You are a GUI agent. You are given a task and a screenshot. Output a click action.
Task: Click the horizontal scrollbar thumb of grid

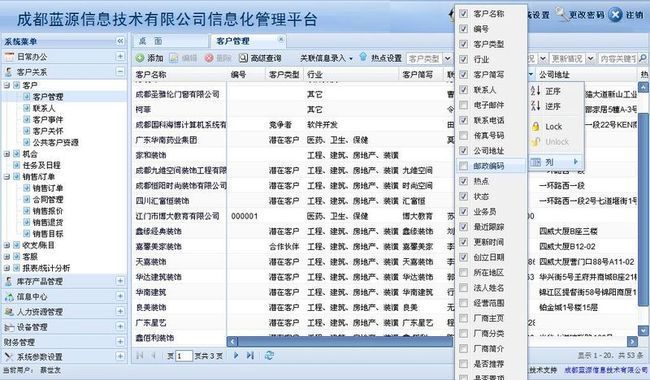345,342
